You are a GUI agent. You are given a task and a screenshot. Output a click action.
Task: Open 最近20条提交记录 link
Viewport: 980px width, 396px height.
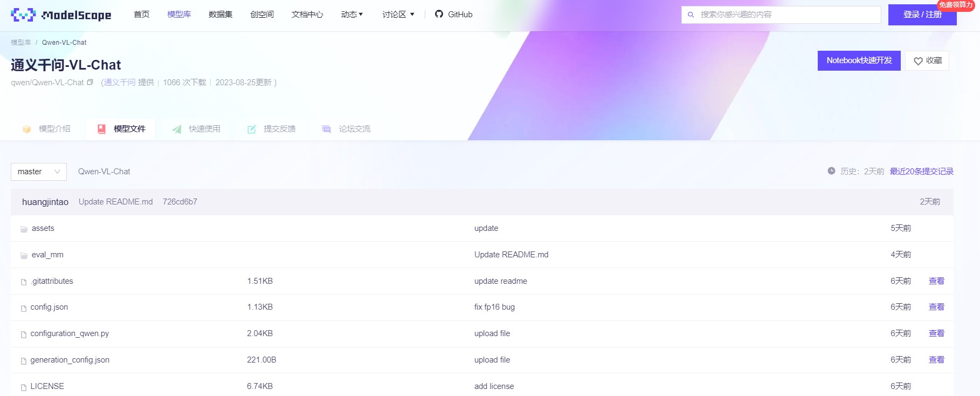coord(922,172)
